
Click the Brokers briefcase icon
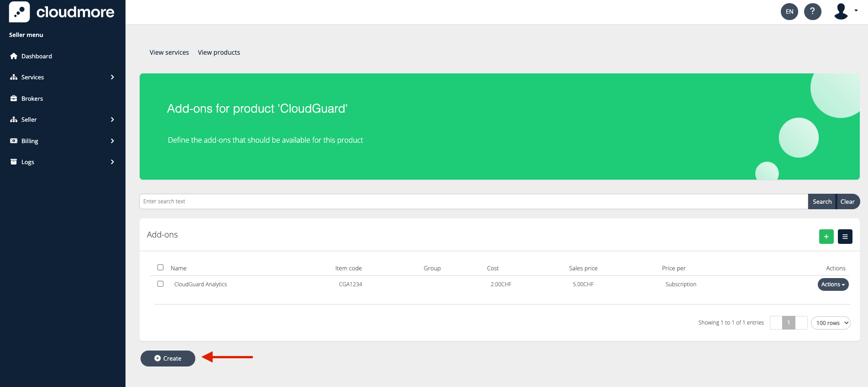[14, 98]
